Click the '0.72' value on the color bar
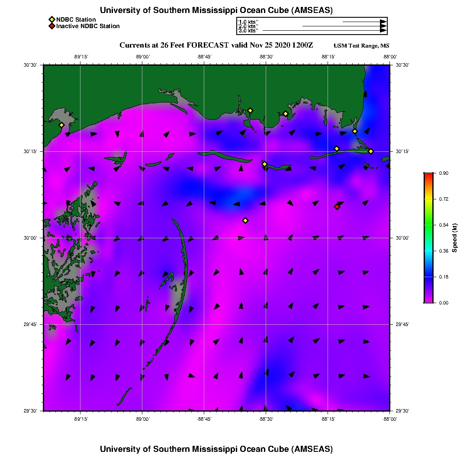 (444, 199)
